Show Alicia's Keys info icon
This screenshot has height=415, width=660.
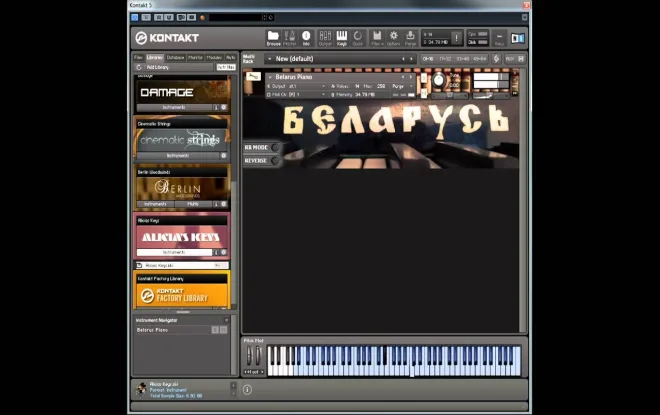coord(216,253)
